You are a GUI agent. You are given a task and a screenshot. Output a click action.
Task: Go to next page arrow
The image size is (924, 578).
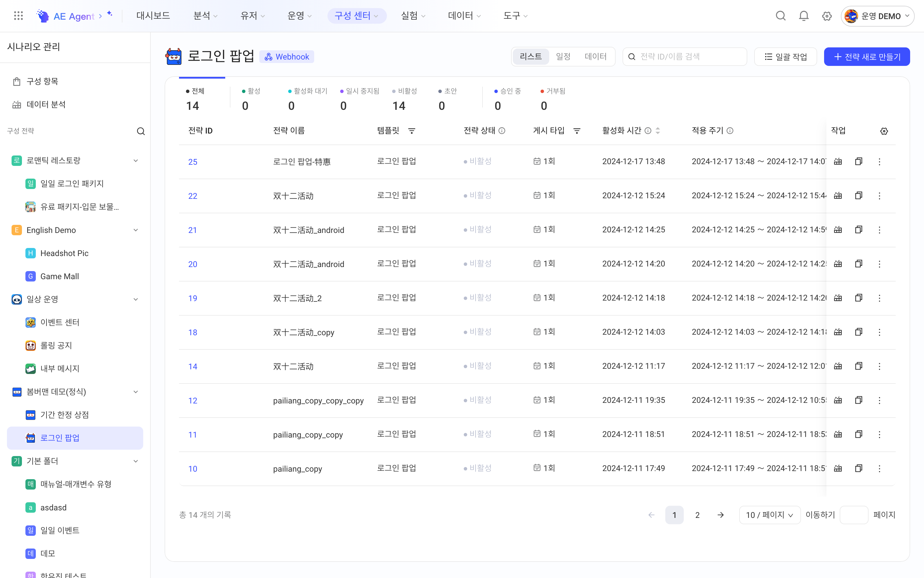pyautogui.click(x=720, y=515)
